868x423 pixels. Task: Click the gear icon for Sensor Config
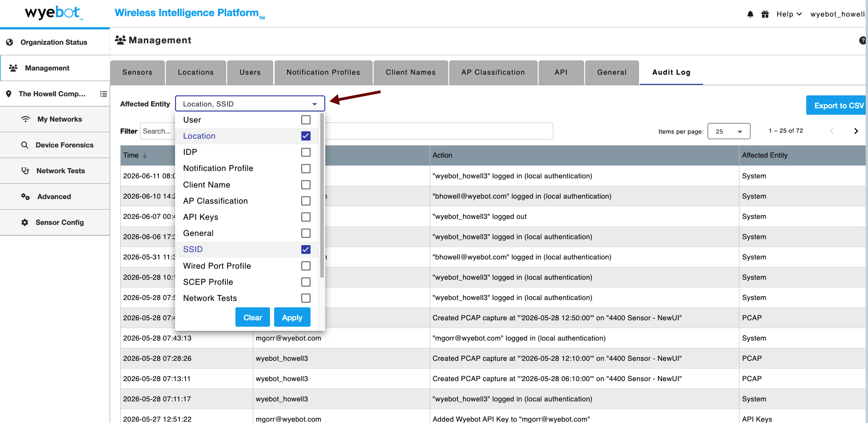pyautogui.click(x=25, y=222)
